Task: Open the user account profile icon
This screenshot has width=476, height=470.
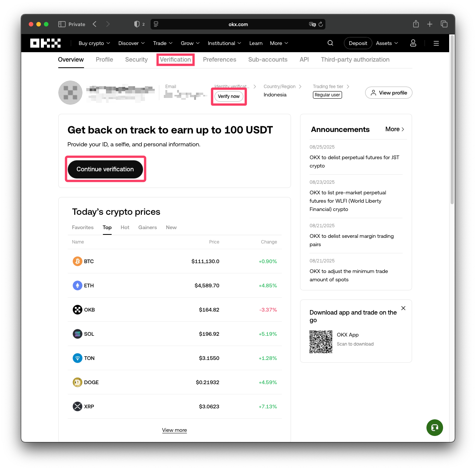Action: [x=413, y=43]
